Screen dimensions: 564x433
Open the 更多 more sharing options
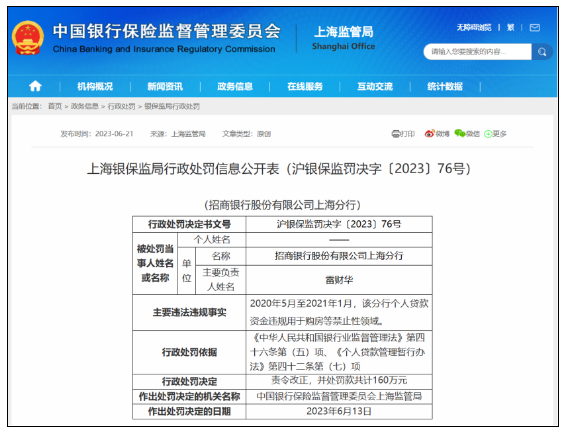495,134
